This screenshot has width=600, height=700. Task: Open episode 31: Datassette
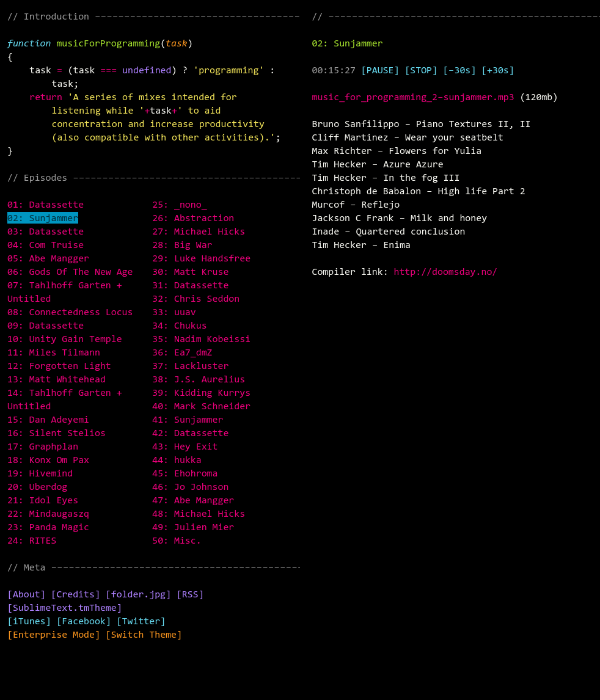point(191,285)
